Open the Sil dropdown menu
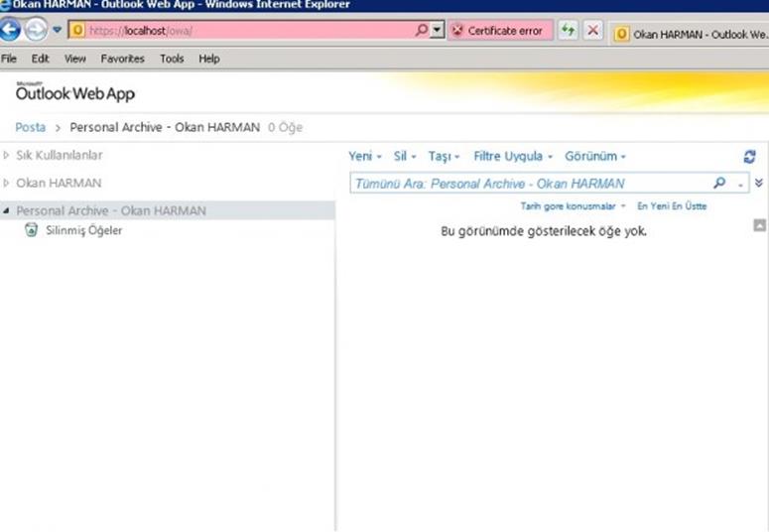Image resolution: width=769 pixels, height=532 pixels. (405, 156)
